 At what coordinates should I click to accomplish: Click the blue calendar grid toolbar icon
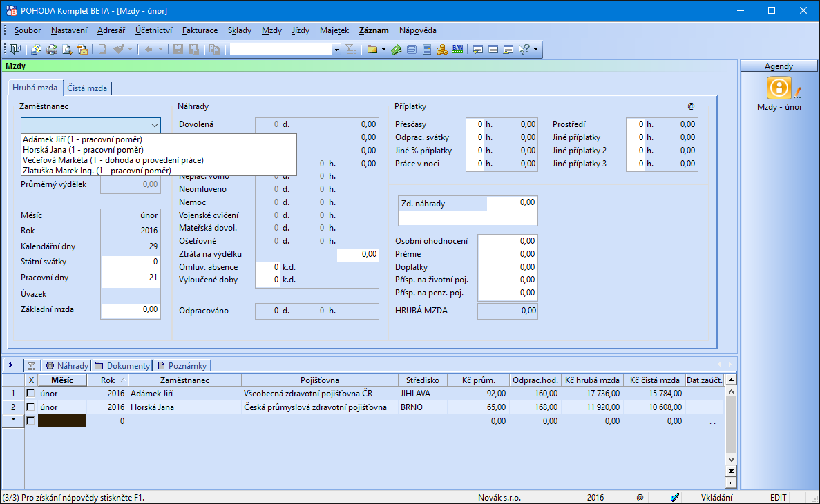pyautogui.click(x=412, y=49)
